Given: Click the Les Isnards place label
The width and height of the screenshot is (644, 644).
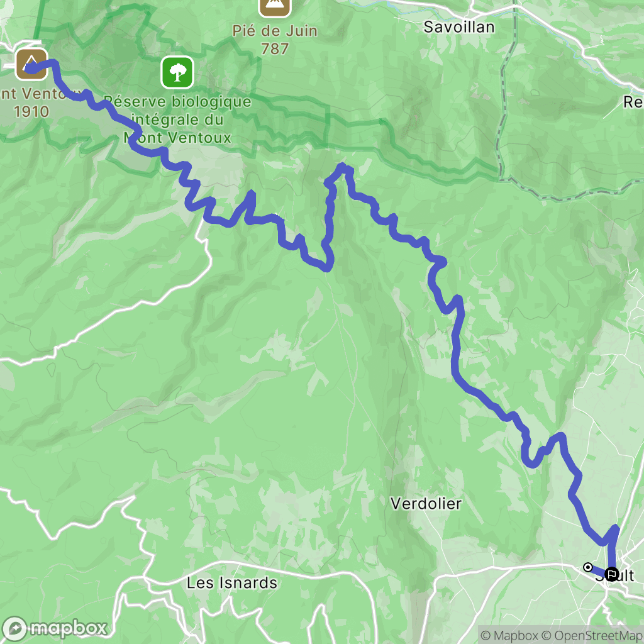Looking at the screenshot, I should point(231,583).
